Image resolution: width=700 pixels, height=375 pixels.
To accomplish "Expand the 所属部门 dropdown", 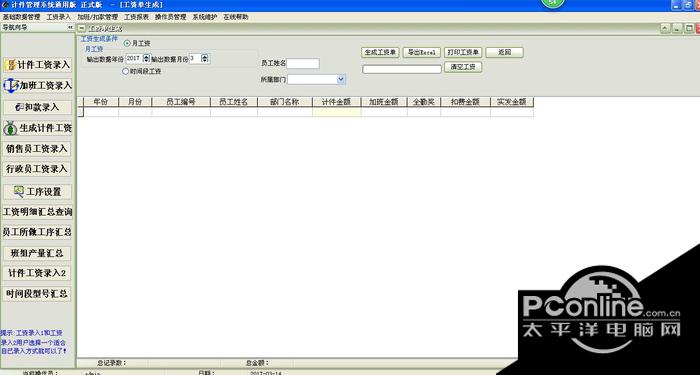I will (x=341, y=79).
